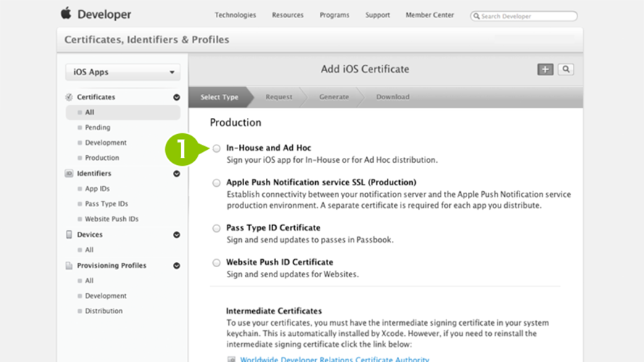The height and width of the screenshot is (362, 644).
Task: Click the Devices phone icon
Action: [x=69, y=235]
